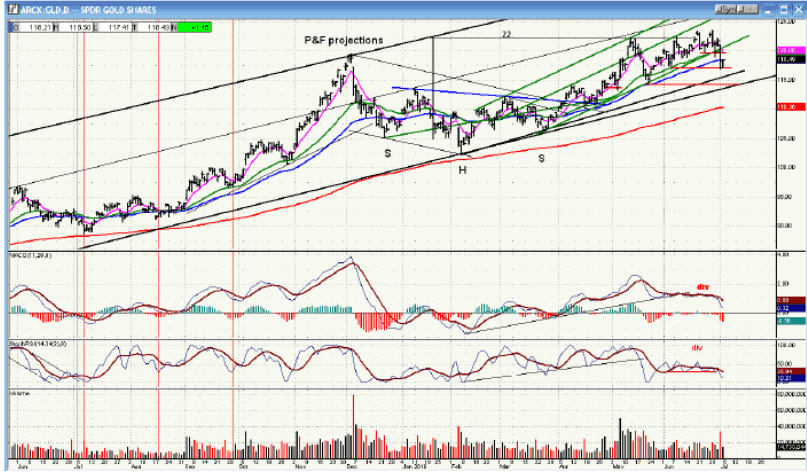Close the SPDR Gold Shares chart window
This screenshot has width=807, height=474.
(x=798, y=9)
